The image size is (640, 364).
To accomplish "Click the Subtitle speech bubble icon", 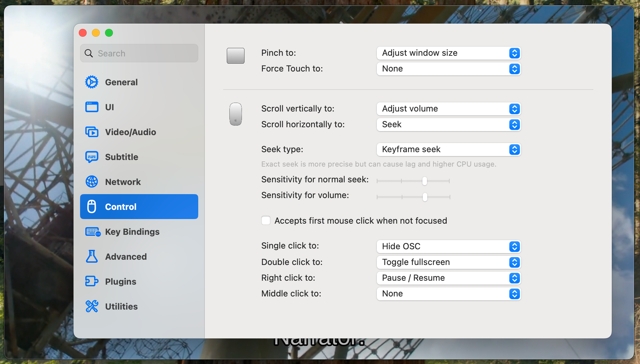I will (x=92, y=157).
